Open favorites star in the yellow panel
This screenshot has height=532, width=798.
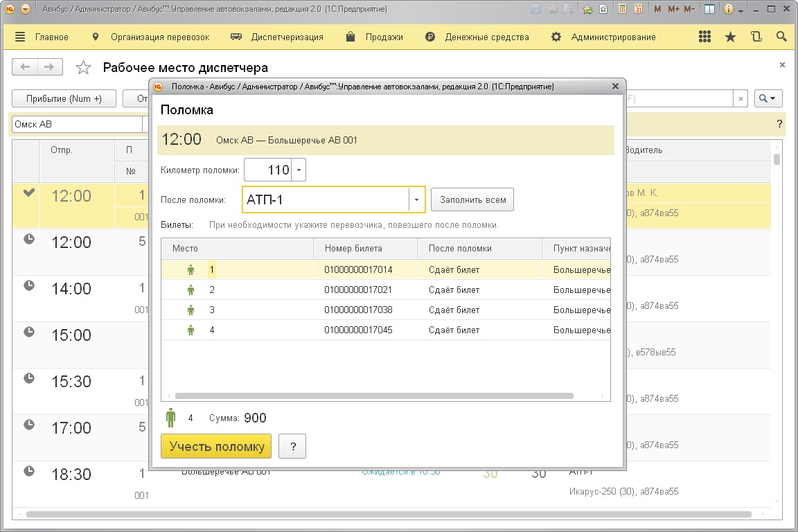point(730,37)
